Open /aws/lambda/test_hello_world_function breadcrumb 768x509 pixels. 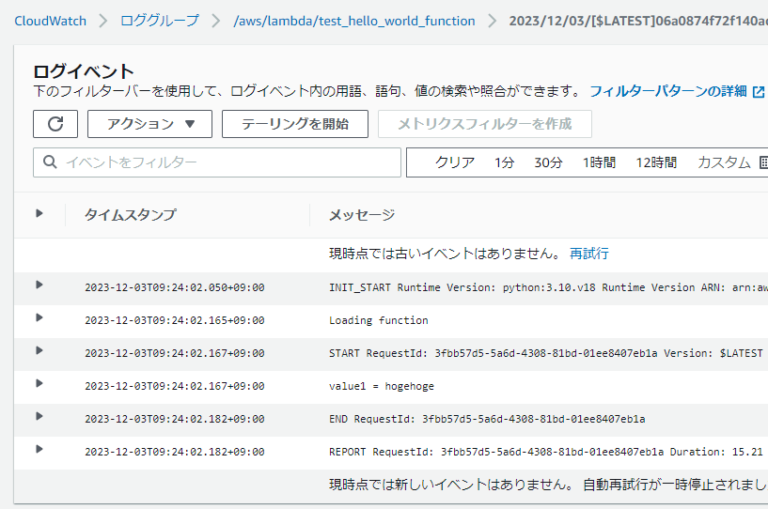pyautogui.click(x=353, y=21)
